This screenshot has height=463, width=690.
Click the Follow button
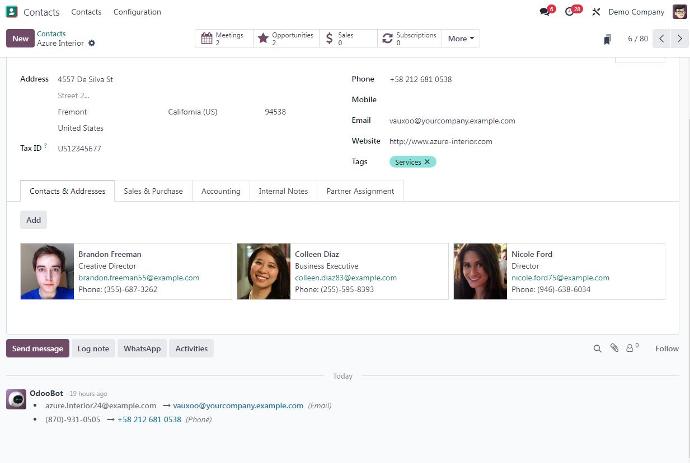[667, 348]
